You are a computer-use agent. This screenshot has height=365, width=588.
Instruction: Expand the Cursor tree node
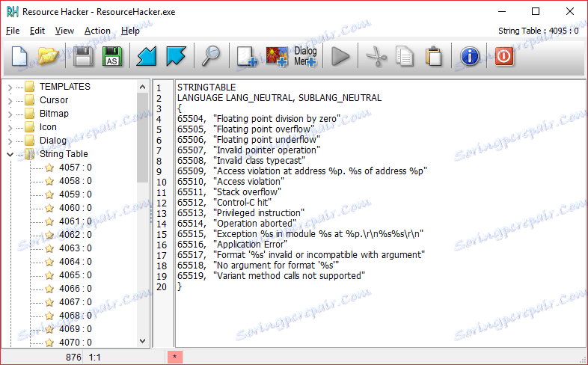click(10, 101)
